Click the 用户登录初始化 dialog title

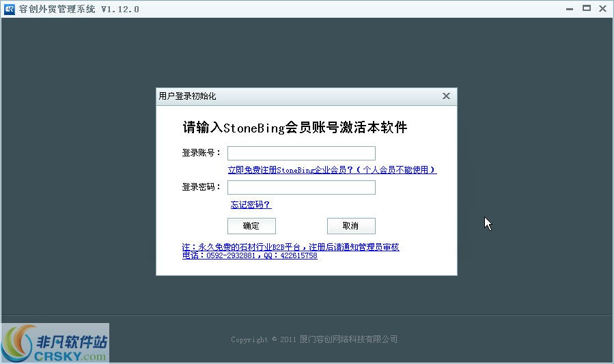click(187, 96)
